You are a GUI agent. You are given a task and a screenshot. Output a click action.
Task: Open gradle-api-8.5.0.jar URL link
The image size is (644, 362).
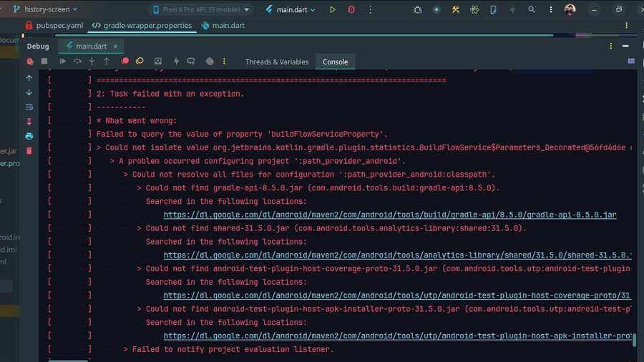(x=390, y=215)
